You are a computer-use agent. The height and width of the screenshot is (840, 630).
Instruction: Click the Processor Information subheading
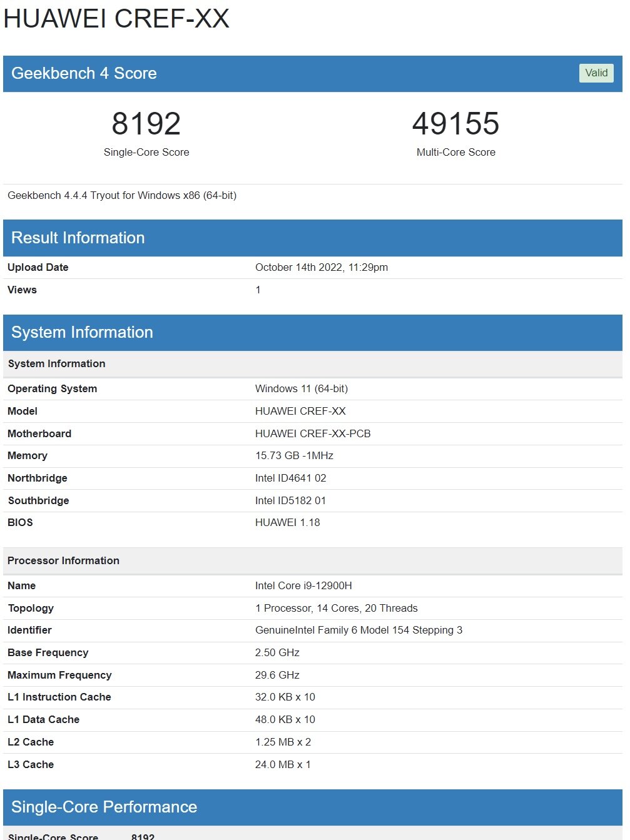tap(63, 561)
